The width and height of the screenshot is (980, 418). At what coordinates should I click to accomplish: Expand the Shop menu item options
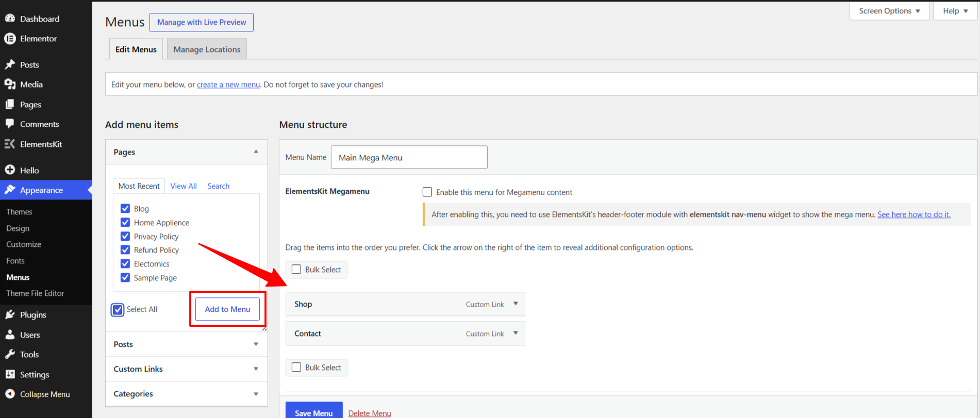pos(516,304)
